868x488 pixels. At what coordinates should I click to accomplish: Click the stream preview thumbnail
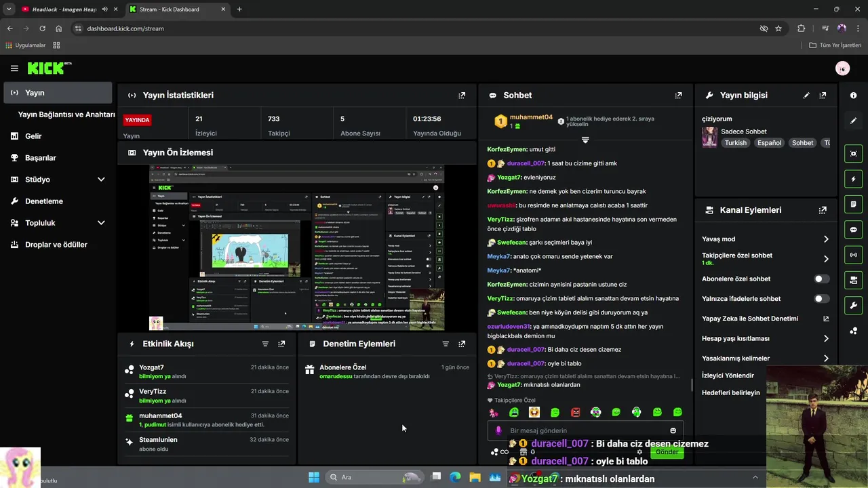297,247
